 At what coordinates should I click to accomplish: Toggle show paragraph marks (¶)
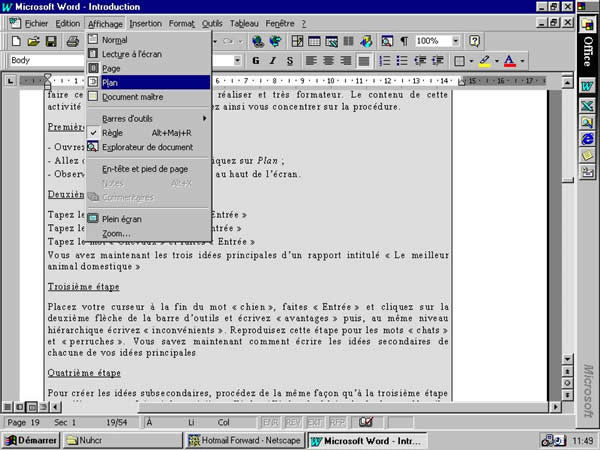coord(404,41)
